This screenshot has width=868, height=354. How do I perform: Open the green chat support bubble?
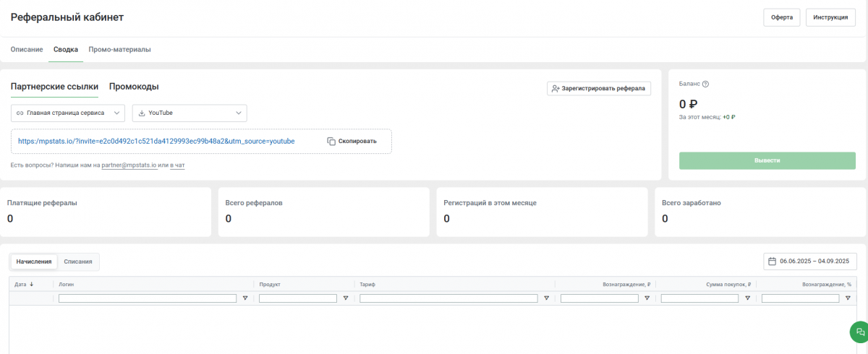point(859,332)
